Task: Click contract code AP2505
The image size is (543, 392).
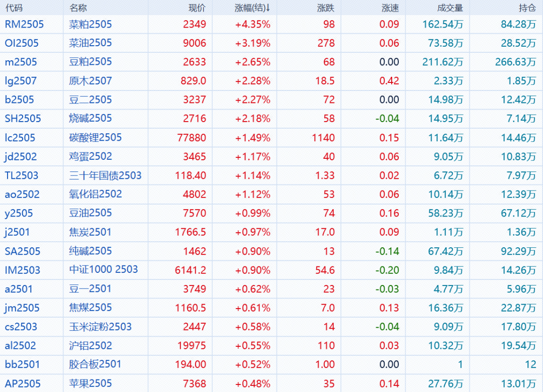Action: (23, 383)
